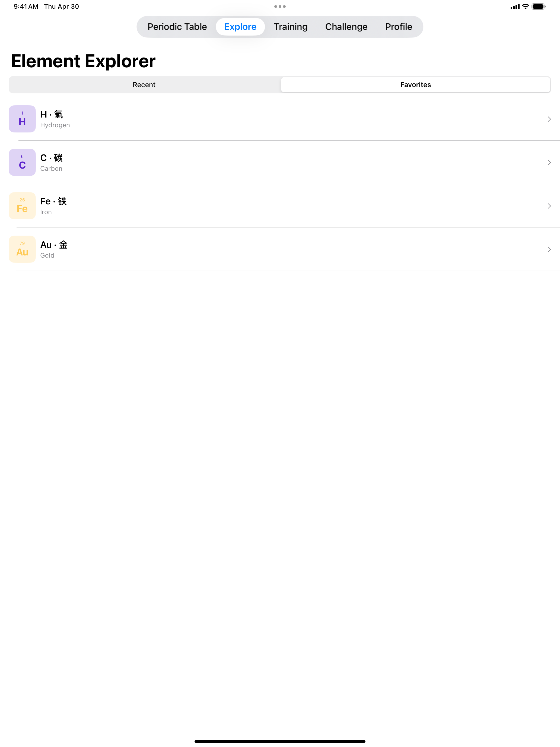560x747 pixels.
Task: Open Hydrogen details via its chevron
Action: click(x=549, y=119)
